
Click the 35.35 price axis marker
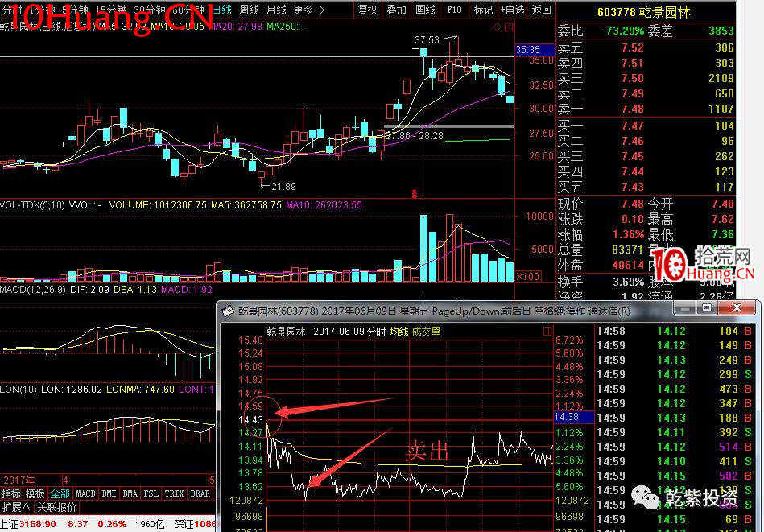[527, 50]
